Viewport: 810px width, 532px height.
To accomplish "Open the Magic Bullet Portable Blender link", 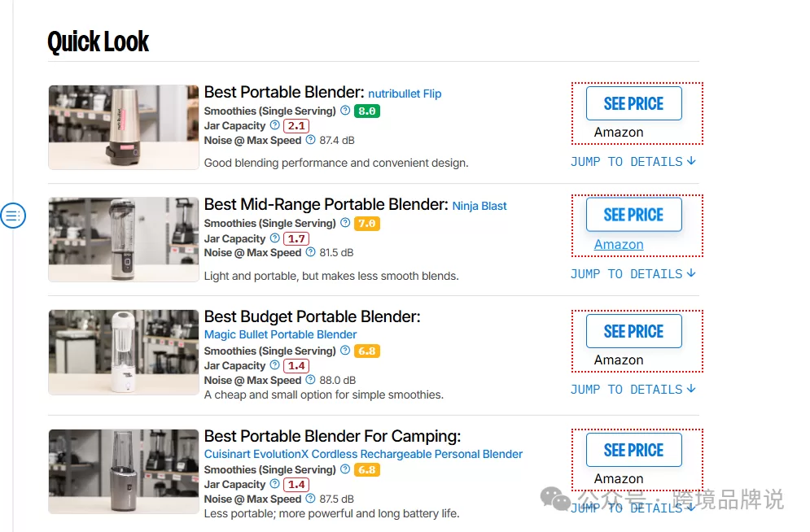I will (x=280, y=334).
